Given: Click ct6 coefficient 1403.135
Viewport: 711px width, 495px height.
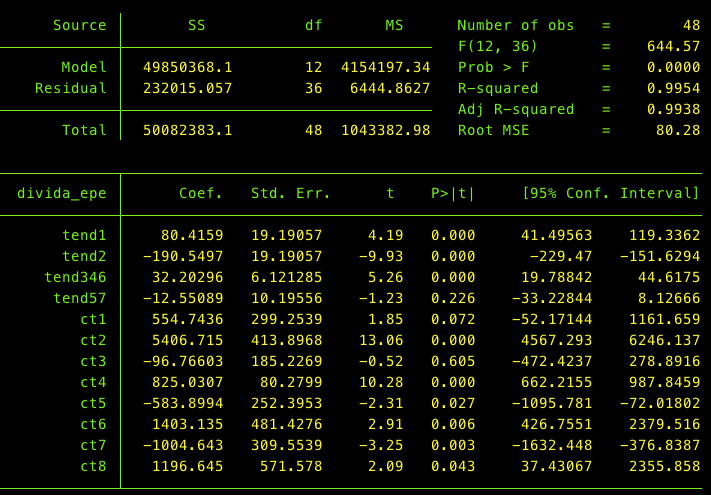Looking at the screenshot, I should 187,424.
